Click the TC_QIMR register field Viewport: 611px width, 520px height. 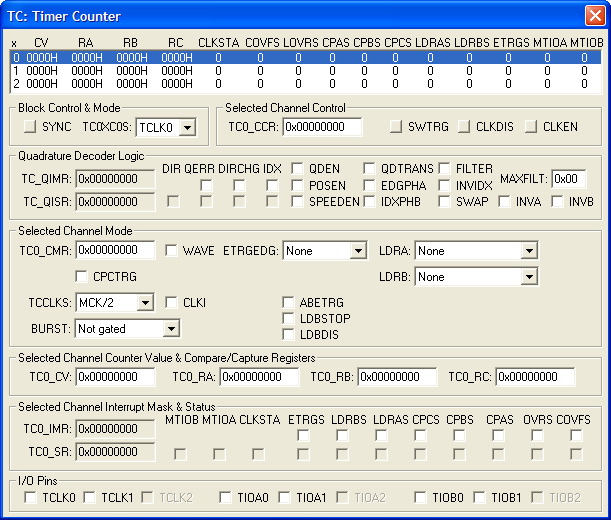click(115, 179)
